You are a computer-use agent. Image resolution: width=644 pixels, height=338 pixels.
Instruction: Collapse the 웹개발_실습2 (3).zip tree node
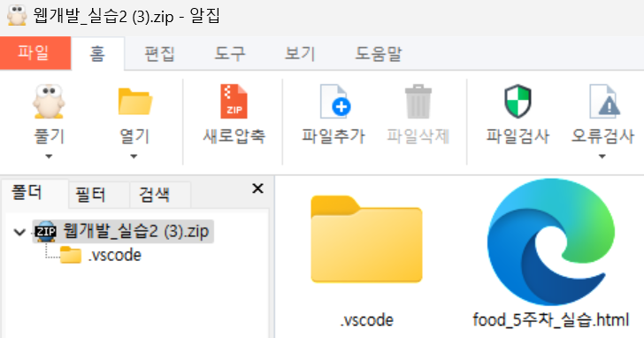coord(19,232)
